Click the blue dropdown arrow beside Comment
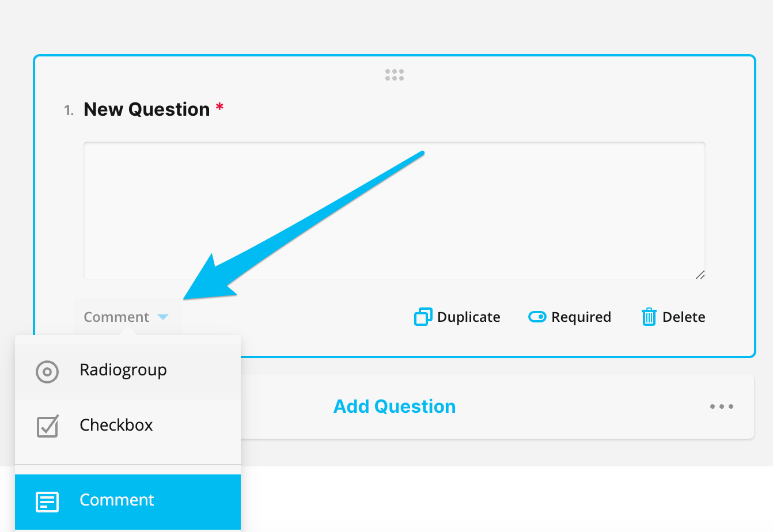This screenshot has height=532, width=773. (163, 317)
